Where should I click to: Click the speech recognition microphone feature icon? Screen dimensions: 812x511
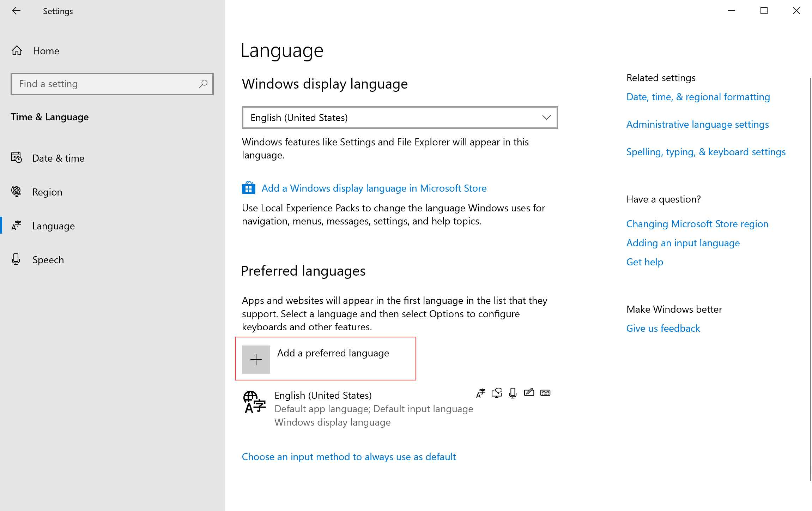(513, 393)
